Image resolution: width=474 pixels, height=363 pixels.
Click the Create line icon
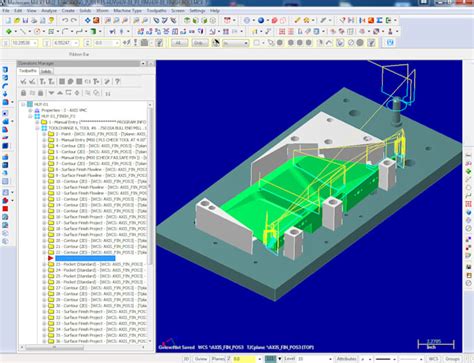[23, 32]
